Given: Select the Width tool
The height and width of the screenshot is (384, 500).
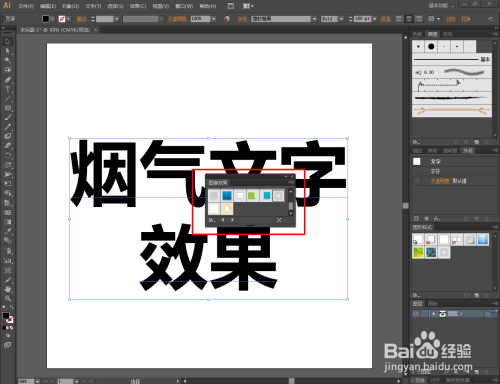Looking at the screenshot, I should [8, 174].
